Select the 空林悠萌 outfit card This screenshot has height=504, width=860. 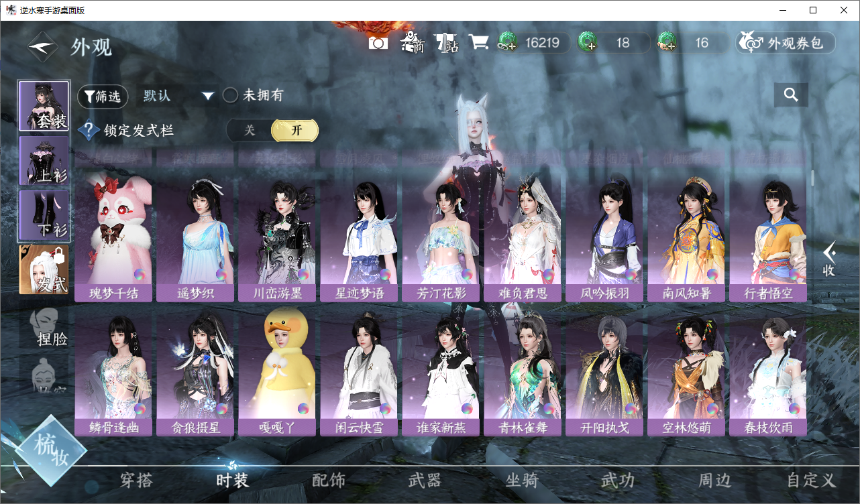686,372
